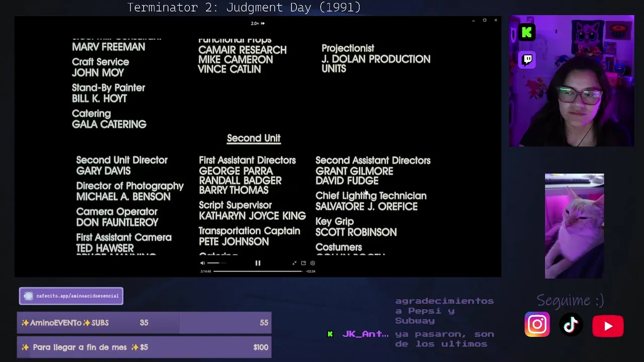Screen dimensions: 644x362
Task: Click the 'MICHAEL A. BENSON' credit
Action: click(x=123, y=197)
